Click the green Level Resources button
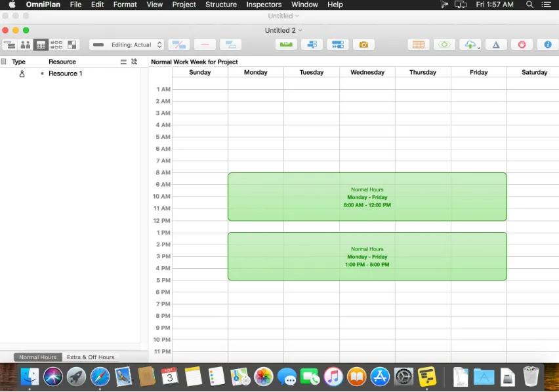The image size is (559, 392). click(286, 45)
